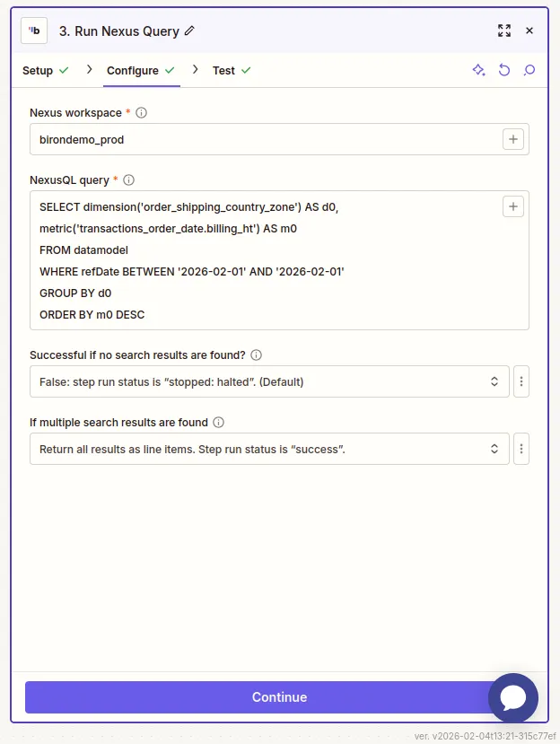Expand the step panel to fullscreen
The width and height of the screenshot is (560, 744).
click(504, 30)
